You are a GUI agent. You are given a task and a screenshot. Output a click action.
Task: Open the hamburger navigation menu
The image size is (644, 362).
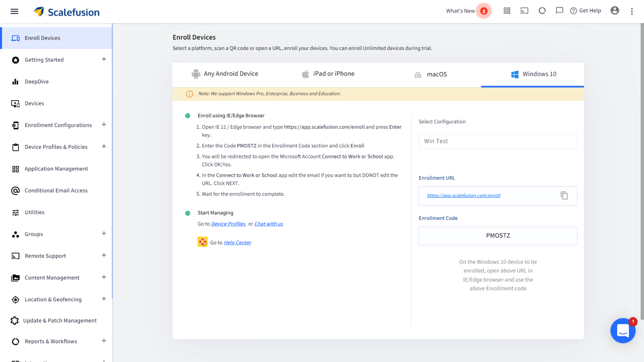coord(14,11)
